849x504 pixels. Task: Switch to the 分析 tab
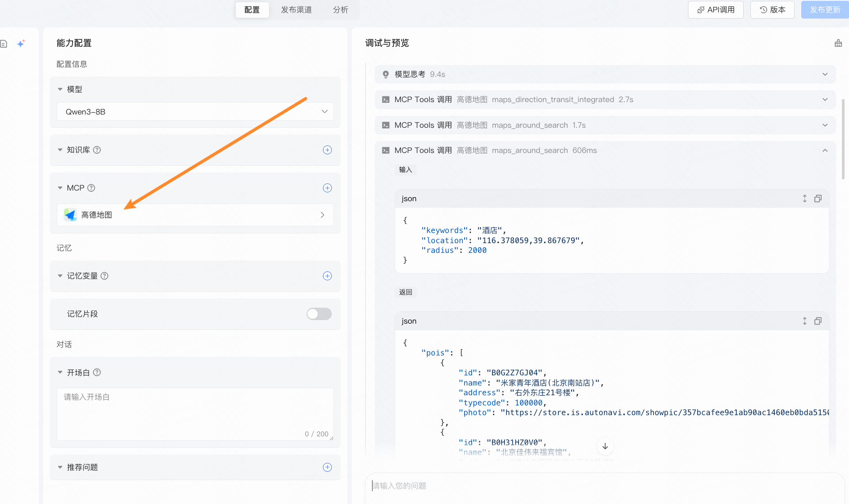341,10
